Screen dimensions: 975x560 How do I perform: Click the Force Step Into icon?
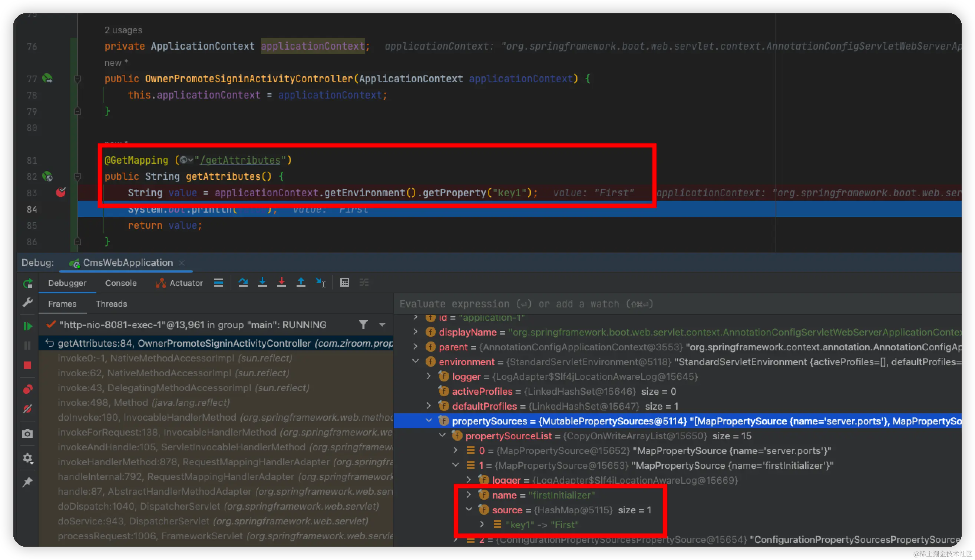click(281, 283)
